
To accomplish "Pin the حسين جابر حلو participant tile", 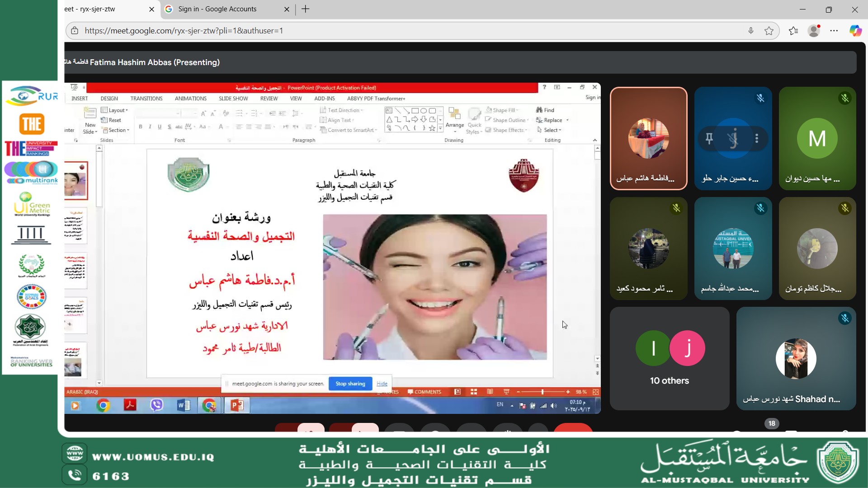I will (709, 138).
